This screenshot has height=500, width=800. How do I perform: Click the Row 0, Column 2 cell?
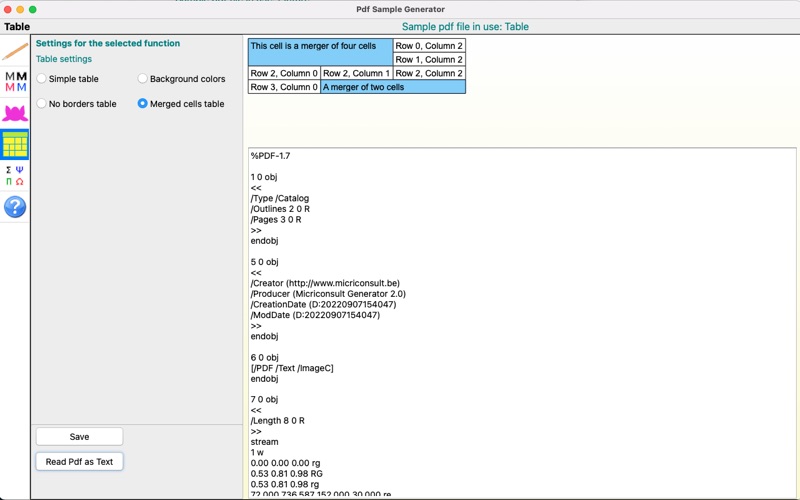pos(429,45)
